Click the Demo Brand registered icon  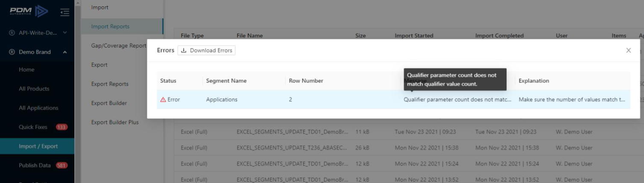coord(12,52)
